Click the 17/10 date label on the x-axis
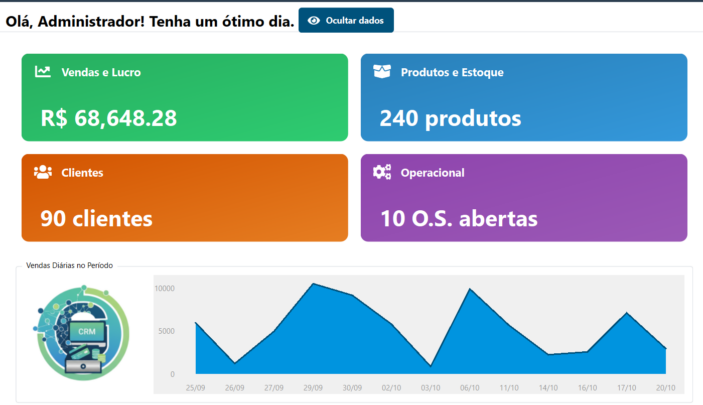 coord(626,388)
